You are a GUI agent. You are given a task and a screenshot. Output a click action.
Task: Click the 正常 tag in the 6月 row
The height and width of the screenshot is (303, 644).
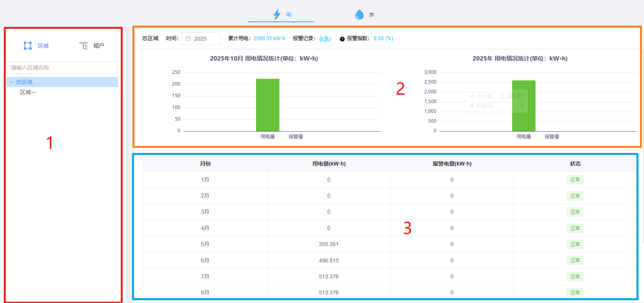[x=575, y=260]
